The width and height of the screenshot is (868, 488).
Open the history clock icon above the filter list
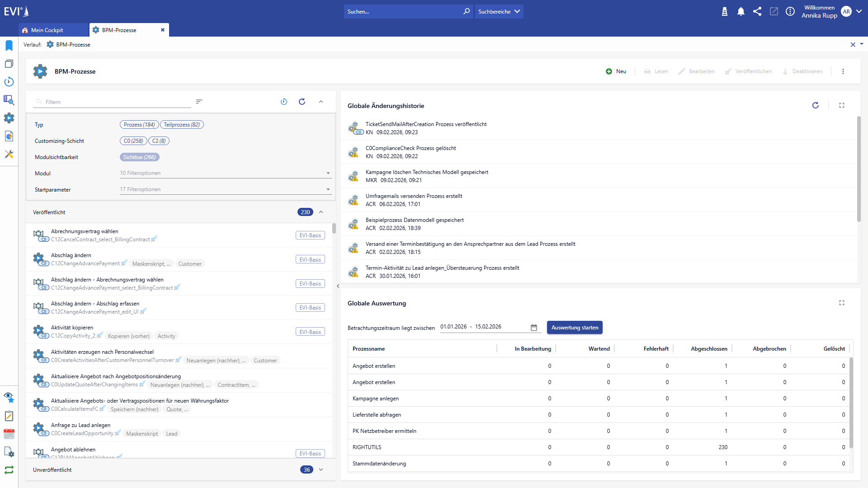pos(284,102)
